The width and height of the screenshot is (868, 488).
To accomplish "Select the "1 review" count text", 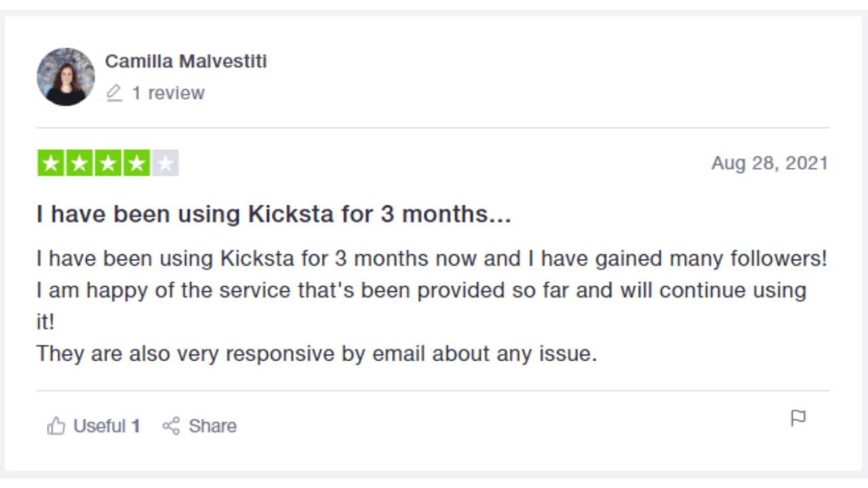I will tap(168, 93).
